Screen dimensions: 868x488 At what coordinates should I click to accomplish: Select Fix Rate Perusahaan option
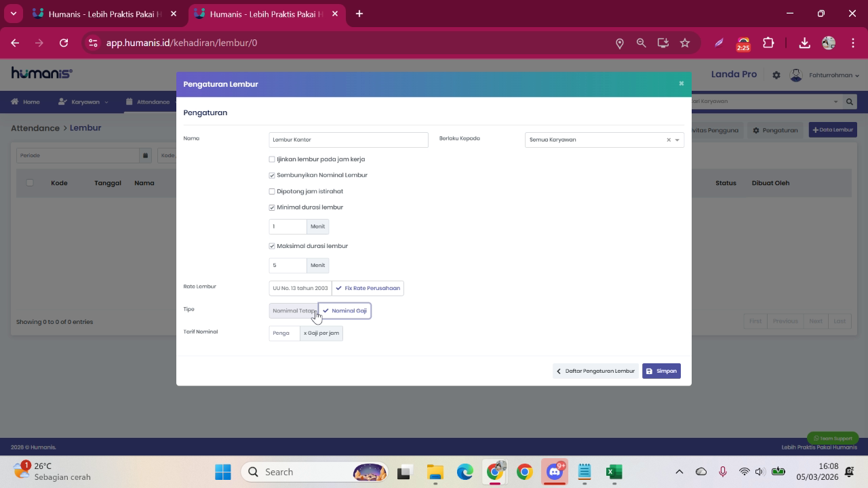pyautogui.click(x=368, y=288)
